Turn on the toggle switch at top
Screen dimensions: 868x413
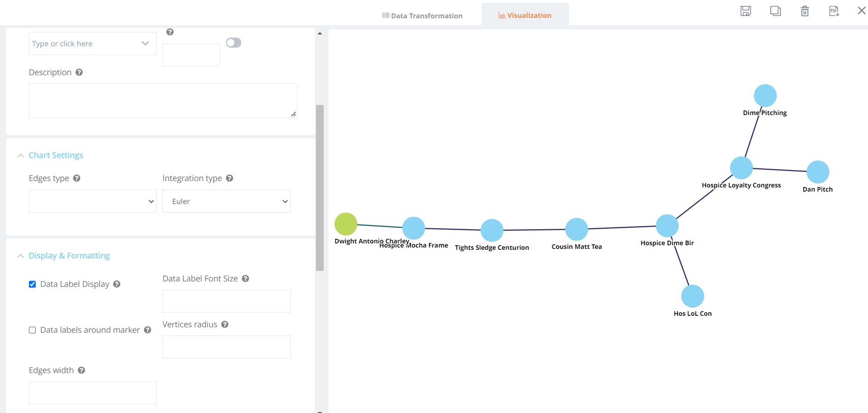(x=233, y=43)
